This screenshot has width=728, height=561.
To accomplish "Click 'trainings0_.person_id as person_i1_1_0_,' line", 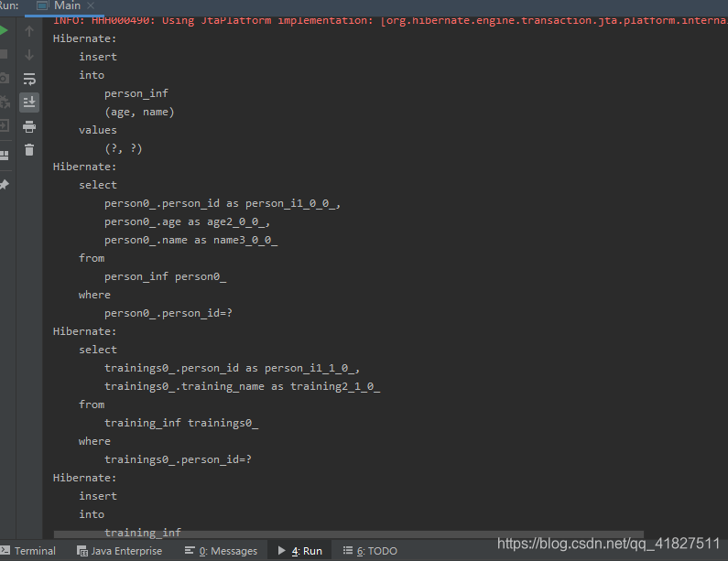I will 233,369.
